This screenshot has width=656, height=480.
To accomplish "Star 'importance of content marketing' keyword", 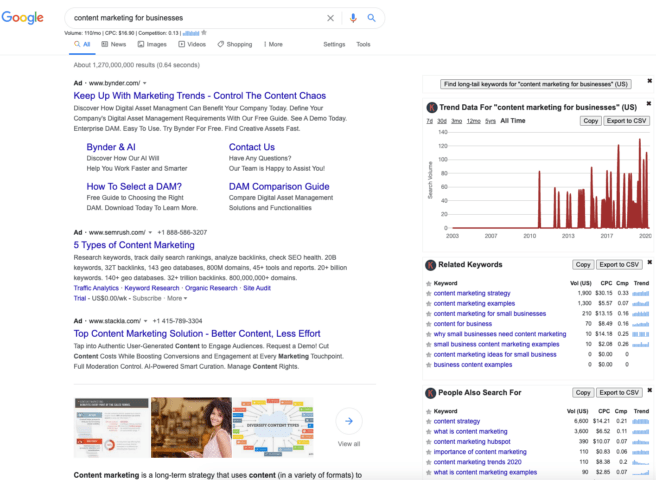I will click(428, 452).
